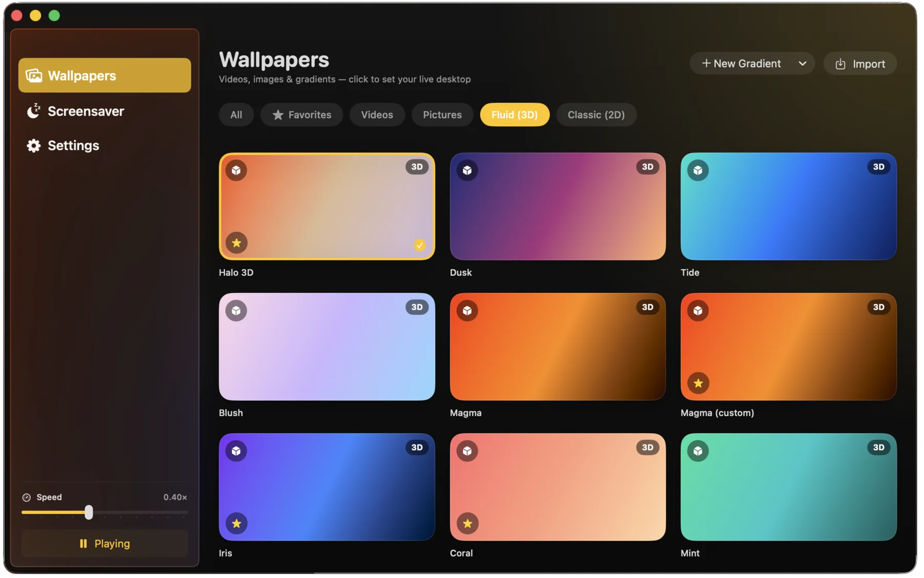Viewport: 924px width, 578px height.
Task: Click the 3D badge on Dusk wallpaper
Action: pyautogui.click(x=647, y=167)
